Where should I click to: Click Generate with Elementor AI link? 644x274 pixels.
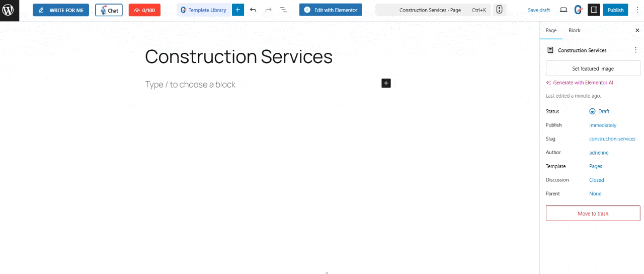[x=579, y=83]
